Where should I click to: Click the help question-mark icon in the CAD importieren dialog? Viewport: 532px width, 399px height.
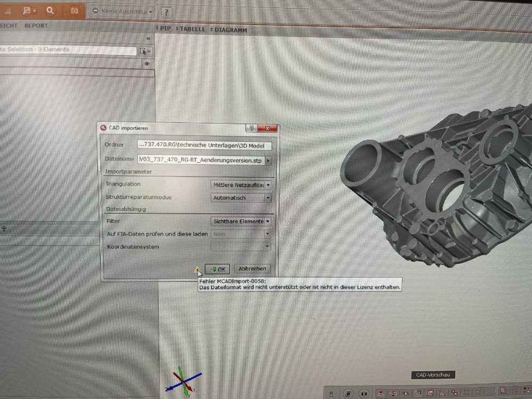tap(251, 129)
